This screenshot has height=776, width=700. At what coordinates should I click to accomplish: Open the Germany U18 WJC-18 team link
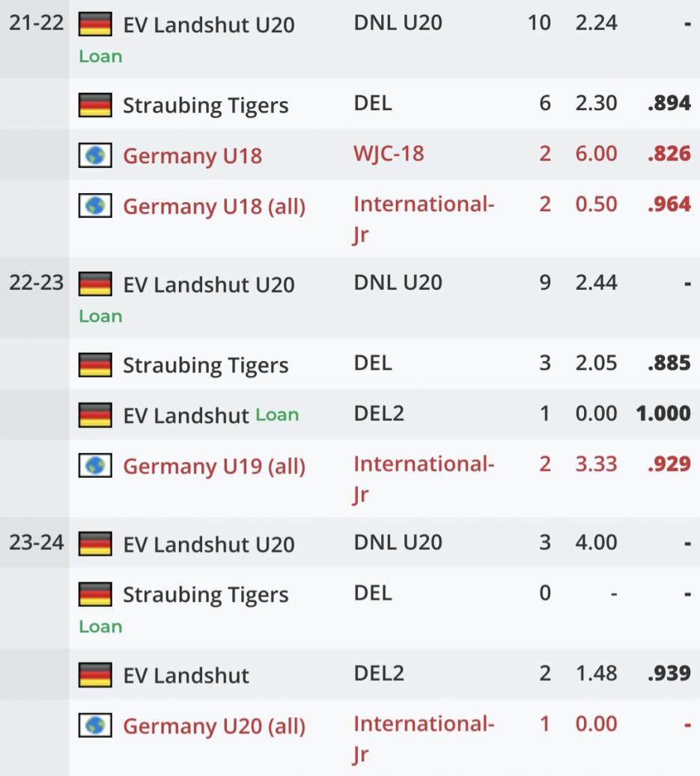pyautogui.click(x=192, y=156)
